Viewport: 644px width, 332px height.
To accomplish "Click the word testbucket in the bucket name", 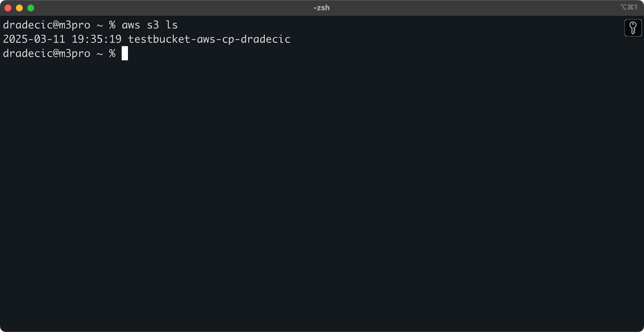I will coord(159,39).
